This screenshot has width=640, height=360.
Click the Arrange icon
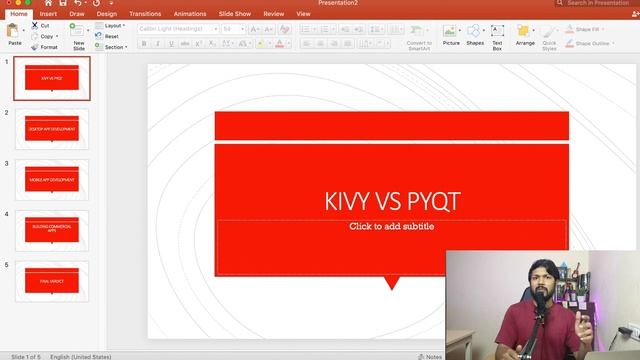523,31
